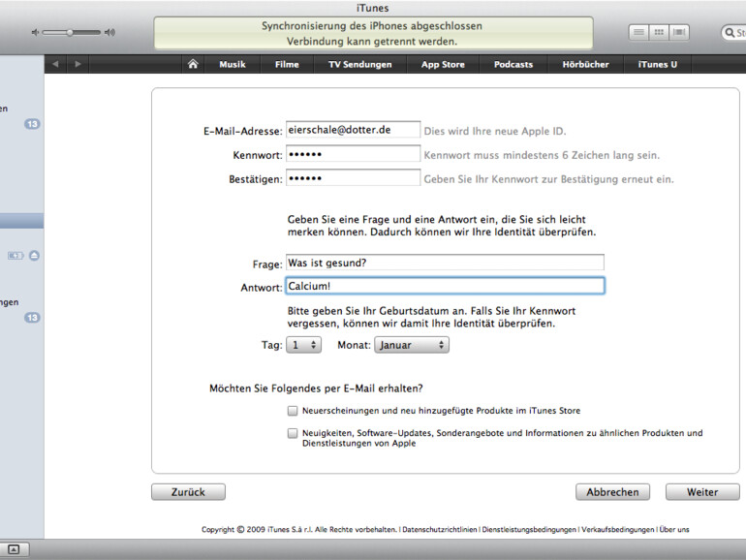Viewport: 746px width, 560px height.
Task: Adjust the volume slider knob
Action: pyautogui.click(x=70, y=32)
